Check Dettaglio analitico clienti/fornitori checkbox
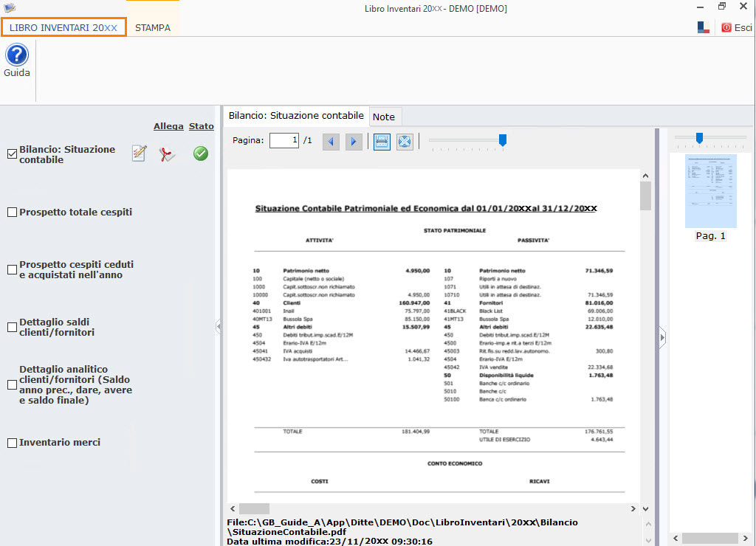 pos(12,384)
